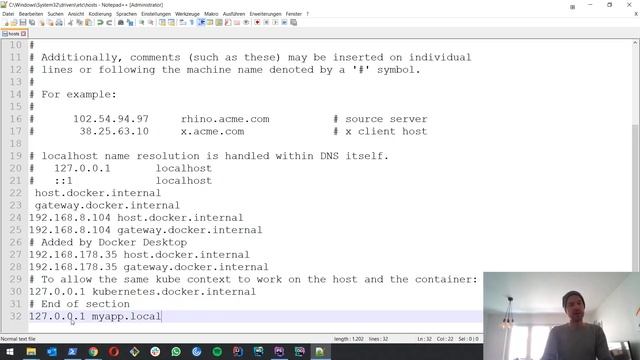Viewport: 640px width, 360px height.
Task: Toggle file monitoring eye icon
Action: pos(246,22)
